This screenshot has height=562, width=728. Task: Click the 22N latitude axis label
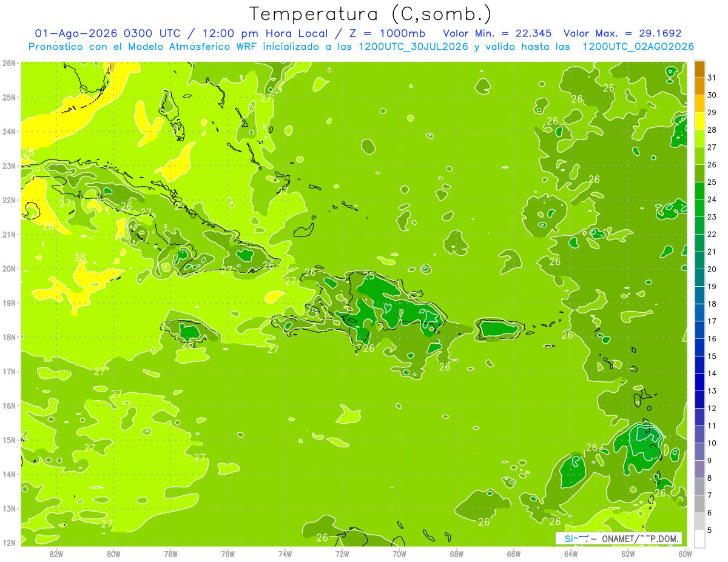9,200
